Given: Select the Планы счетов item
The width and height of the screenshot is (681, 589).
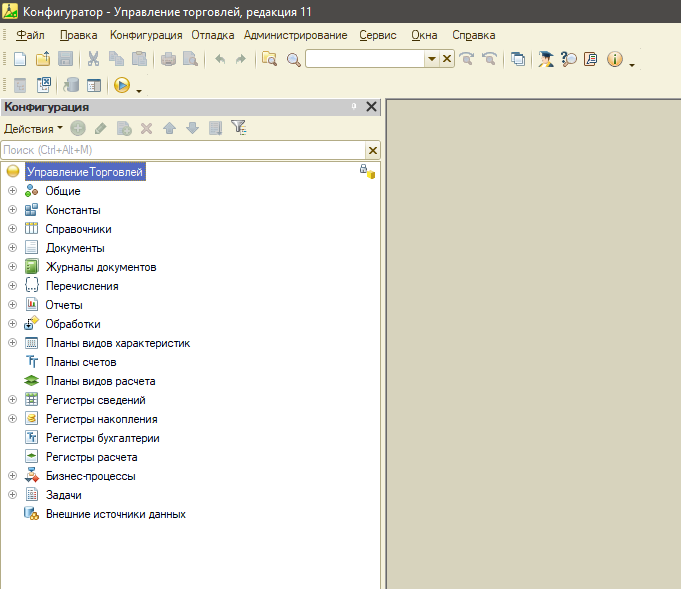Looking at the screenshot, I should [x=81, y=362].
